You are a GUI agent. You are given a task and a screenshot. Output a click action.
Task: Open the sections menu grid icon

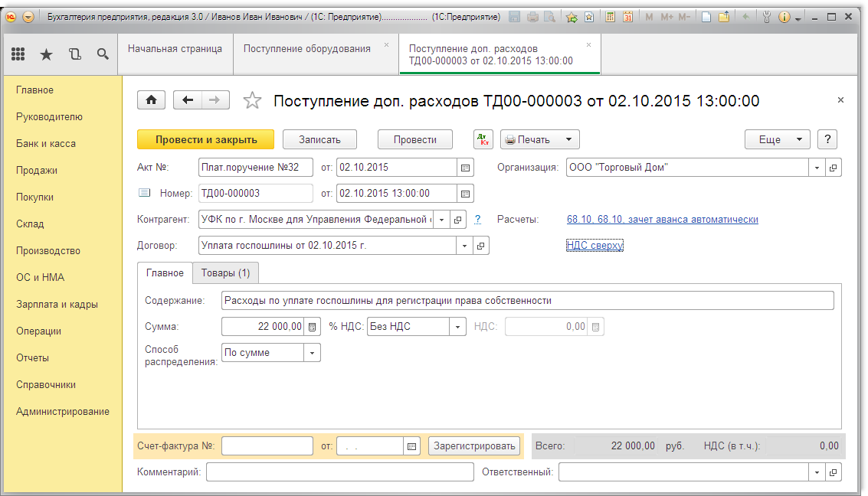tap(18, 54)
